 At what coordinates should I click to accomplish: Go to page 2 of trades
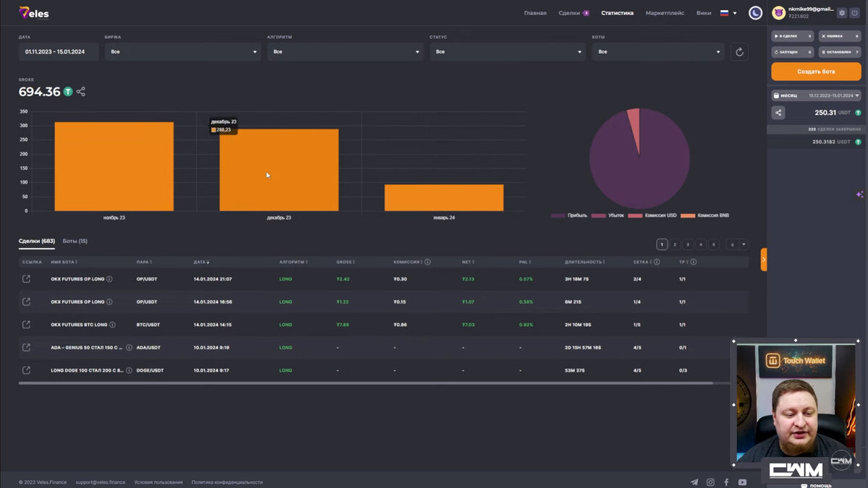pos(675,244)
